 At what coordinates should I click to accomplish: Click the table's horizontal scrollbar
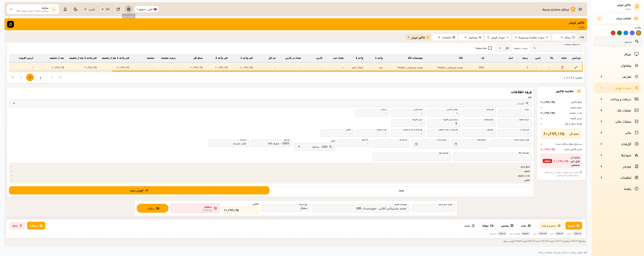[x=347, y=71]
